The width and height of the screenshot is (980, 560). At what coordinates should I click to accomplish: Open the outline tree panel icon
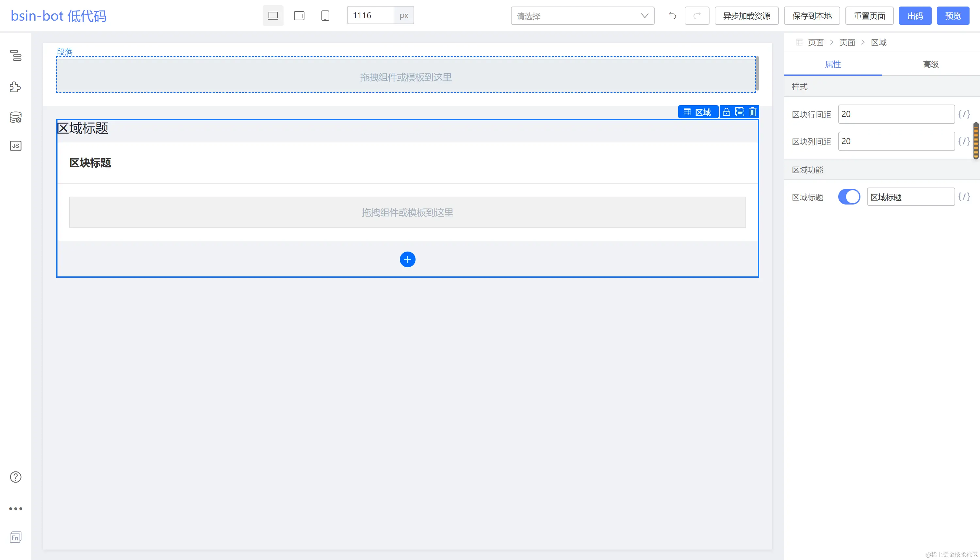[16, 56]
